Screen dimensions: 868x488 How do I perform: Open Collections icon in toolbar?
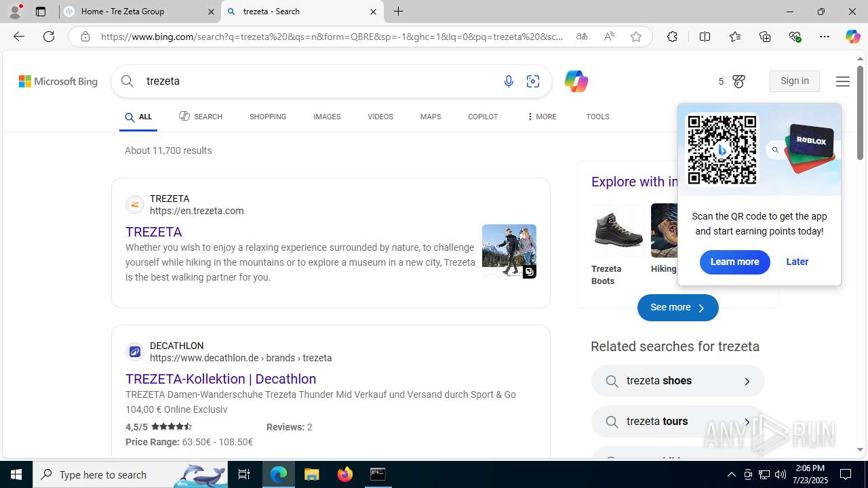[765, 37]
